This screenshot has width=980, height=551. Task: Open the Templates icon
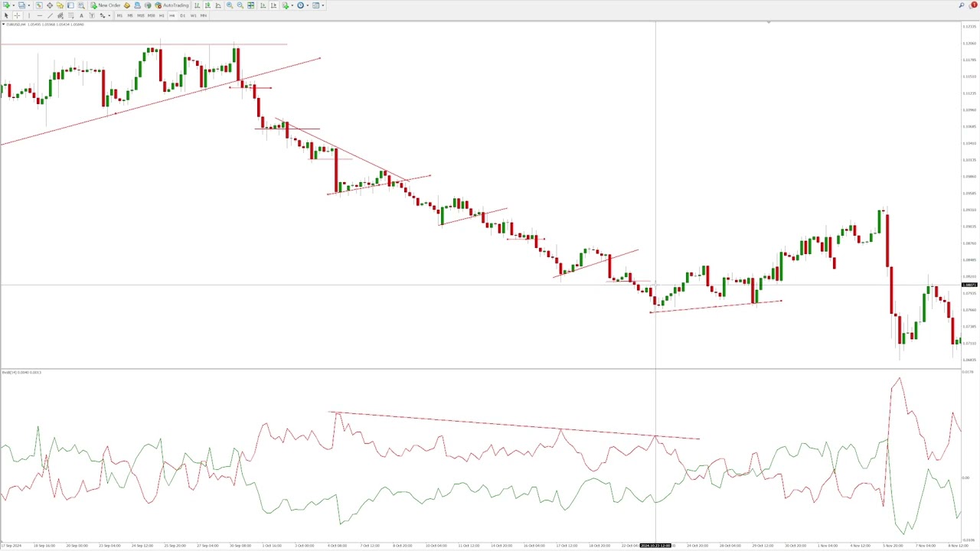(x=315, y=5)
